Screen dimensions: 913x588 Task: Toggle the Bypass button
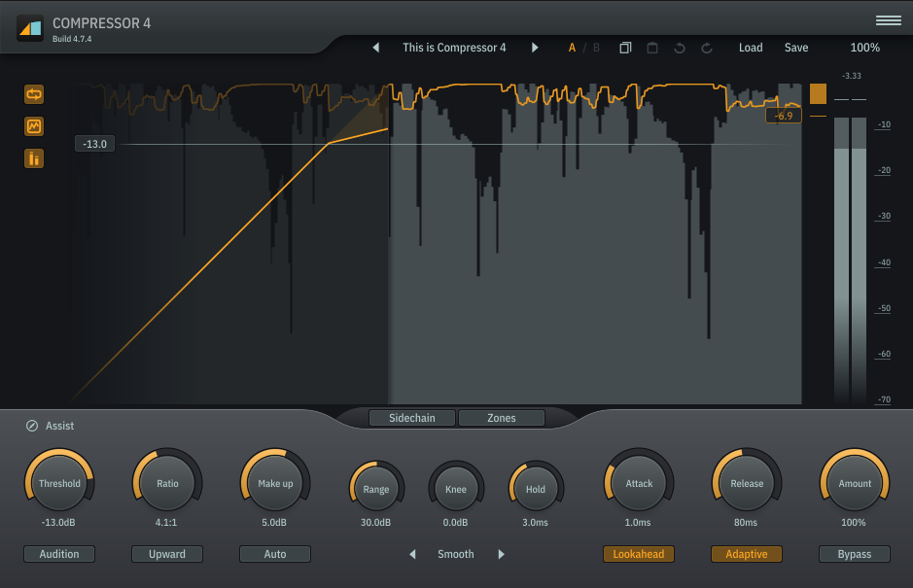[855, 554]
